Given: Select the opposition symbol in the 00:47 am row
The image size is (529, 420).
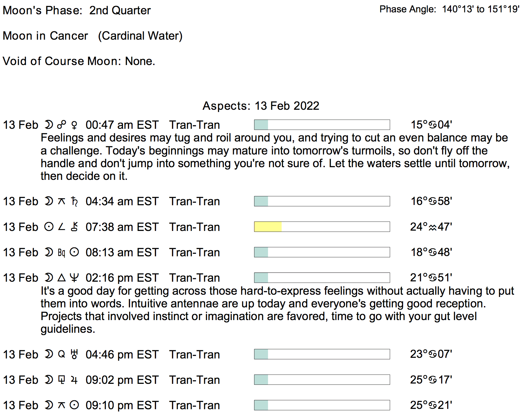Looking at the screenshot, I should coord(62,125).
